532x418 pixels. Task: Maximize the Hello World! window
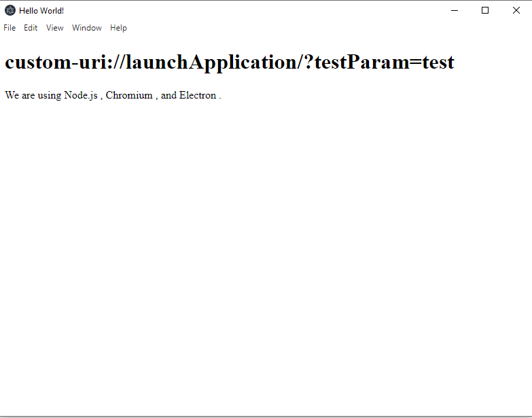pos(485,10)
